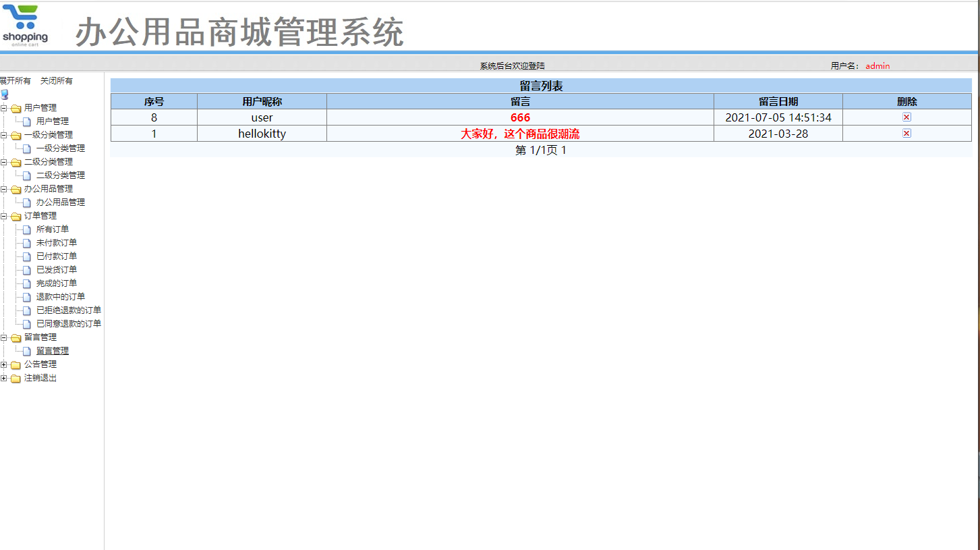Viewport: 980px width, 550px height.
Task: Collapse the 用户管理 tree branch
Action: 5,107
